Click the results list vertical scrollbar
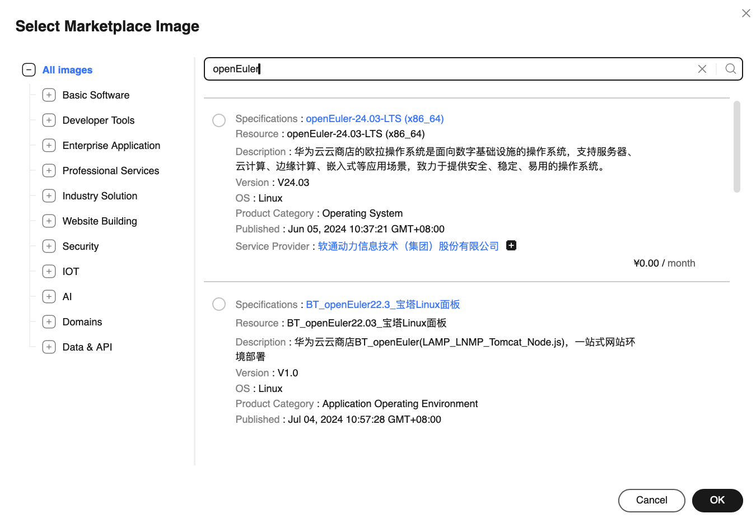 pyautogui.click(x=736, y=147)
